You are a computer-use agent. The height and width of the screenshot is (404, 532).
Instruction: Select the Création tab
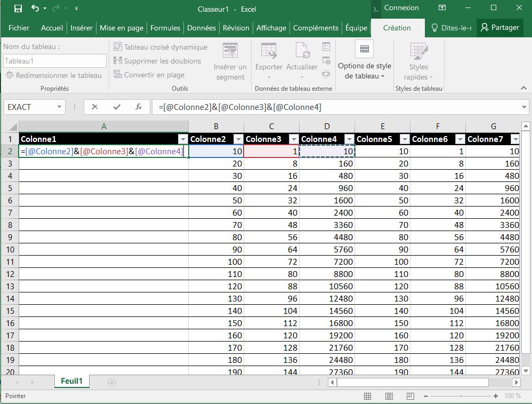pyautogui.click(x=397, y=28)
